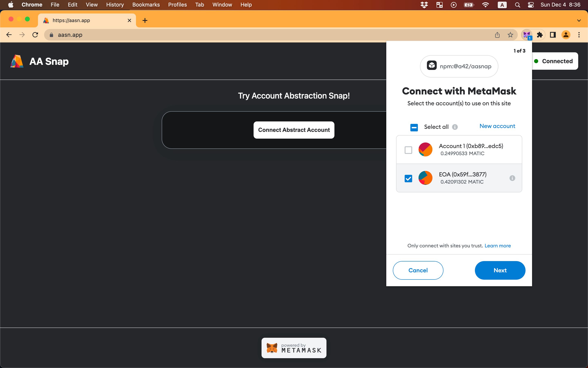588x368 pixels.
Task: Click the date and time in menu bar
Action: tap(560, 5)
